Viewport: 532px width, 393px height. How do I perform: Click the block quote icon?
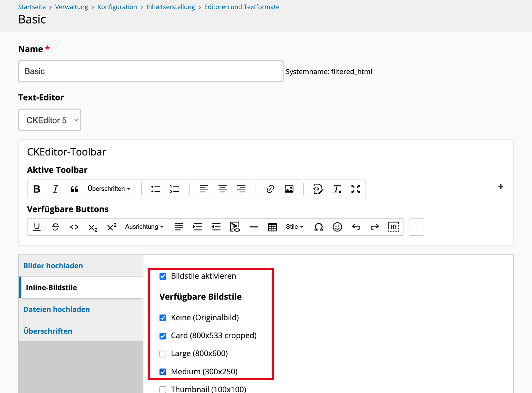click(x=74, y=189)
